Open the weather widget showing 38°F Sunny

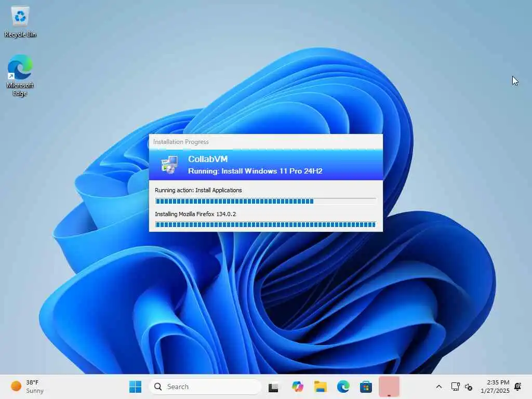28,387
